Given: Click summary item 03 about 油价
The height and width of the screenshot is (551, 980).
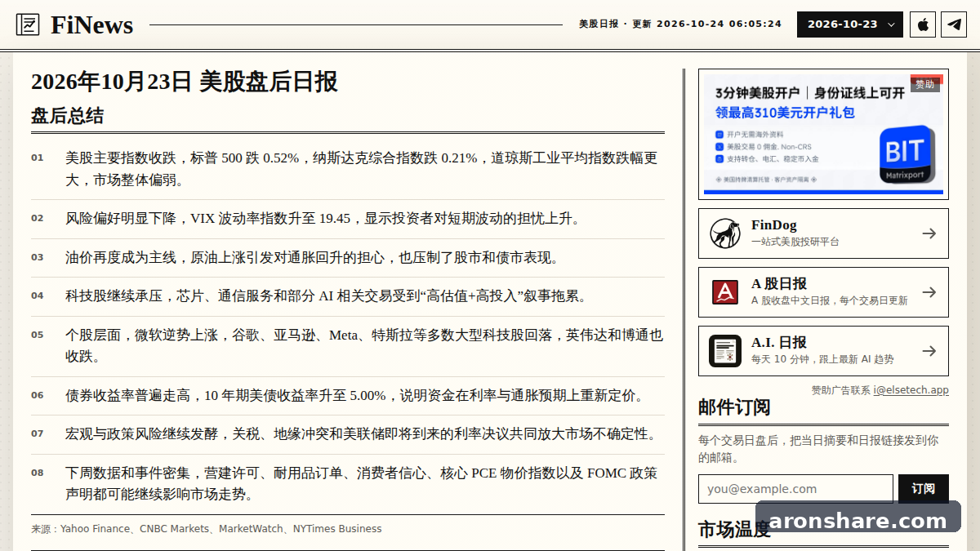Looking at the screenshot, I should coord(348,258).
